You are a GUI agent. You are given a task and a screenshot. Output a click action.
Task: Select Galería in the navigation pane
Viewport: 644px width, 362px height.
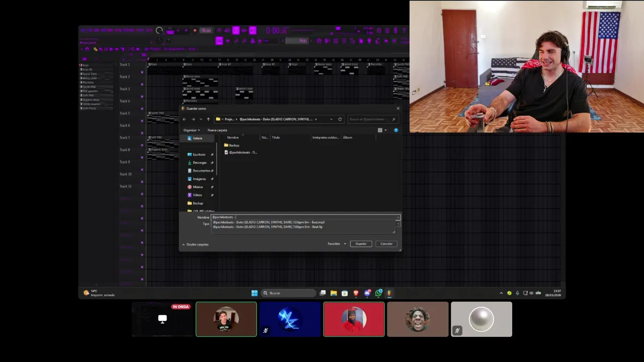tap(197, 138)
